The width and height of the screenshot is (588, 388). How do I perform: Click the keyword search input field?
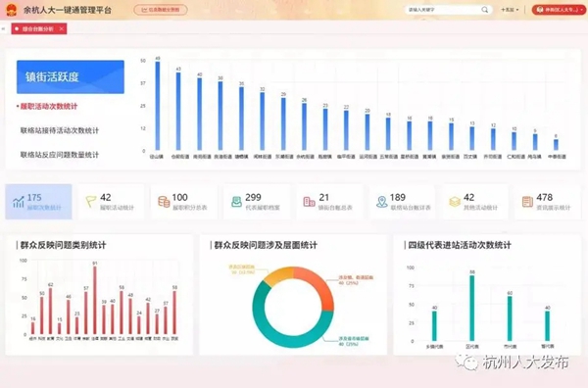(443, 10)
